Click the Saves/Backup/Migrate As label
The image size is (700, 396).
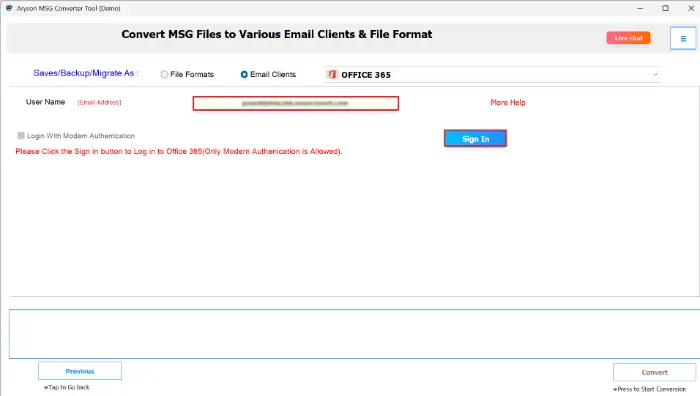pyautogui.click(x=86, y=73)
